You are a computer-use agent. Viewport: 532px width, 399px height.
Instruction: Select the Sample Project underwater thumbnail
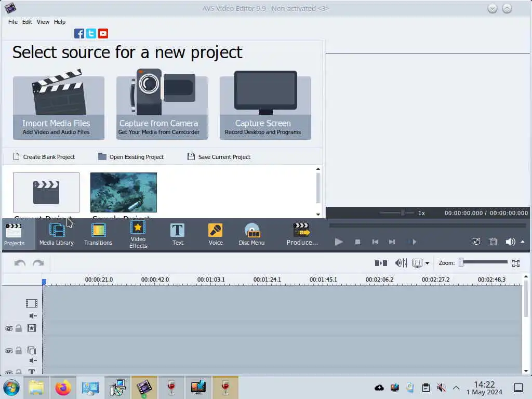(x=124, y=192)
